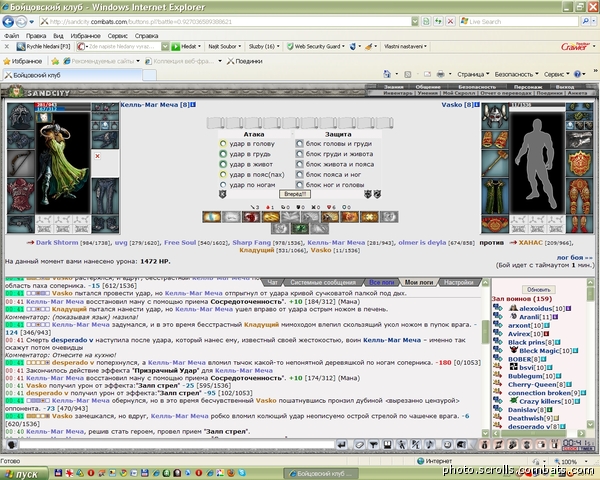This screenshot has height=480, width=600.
Task: Open the "лог боя" link
Action: tap(574, 258)
